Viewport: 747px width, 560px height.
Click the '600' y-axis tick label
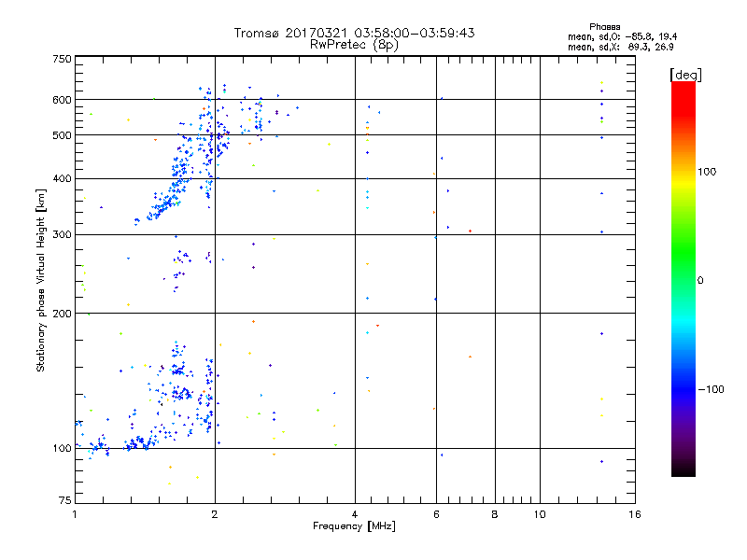(62, 100)
